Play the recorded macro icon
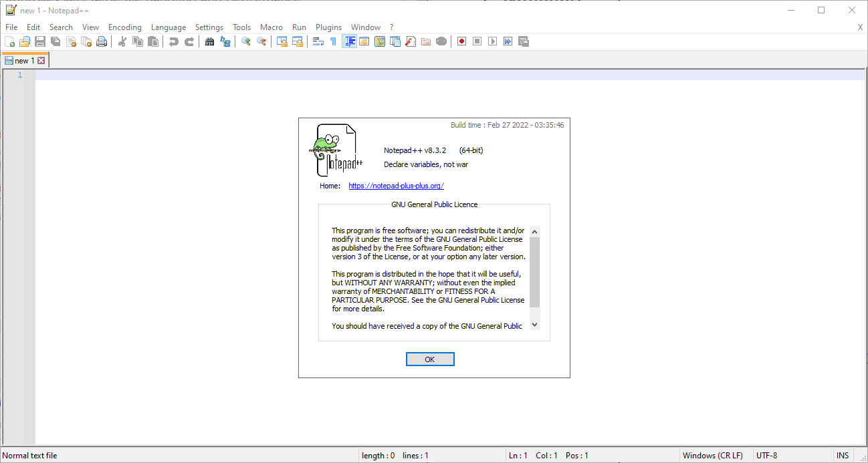The width and height of the screenshot is (868, 463). click(493, 41)
